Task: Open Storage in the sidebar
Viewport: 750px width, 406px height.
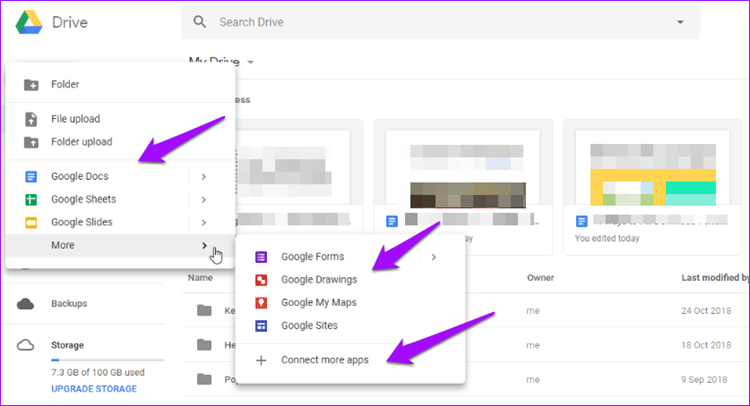Action: point(67,345)
